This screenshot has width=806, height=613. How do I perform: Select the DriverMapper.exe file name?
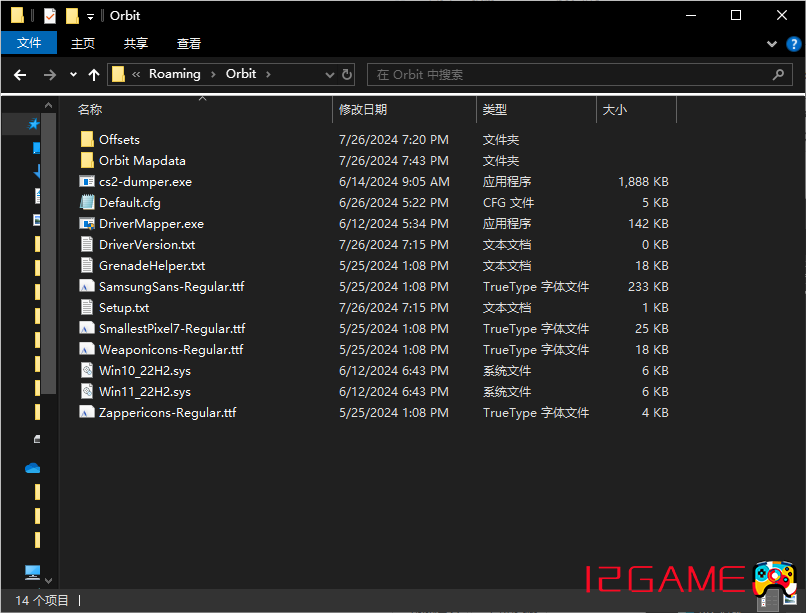tap(152, 224)
